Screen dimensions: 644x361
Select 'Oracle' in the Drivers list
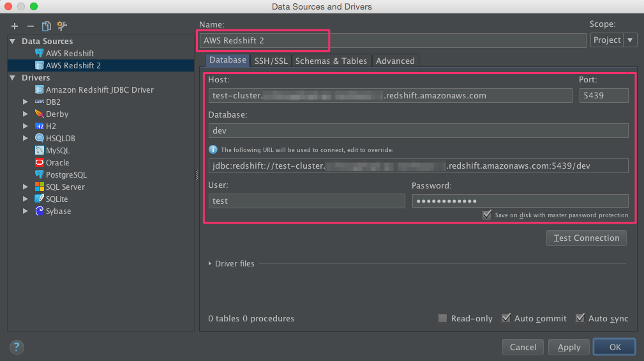[x=101, y=162]
